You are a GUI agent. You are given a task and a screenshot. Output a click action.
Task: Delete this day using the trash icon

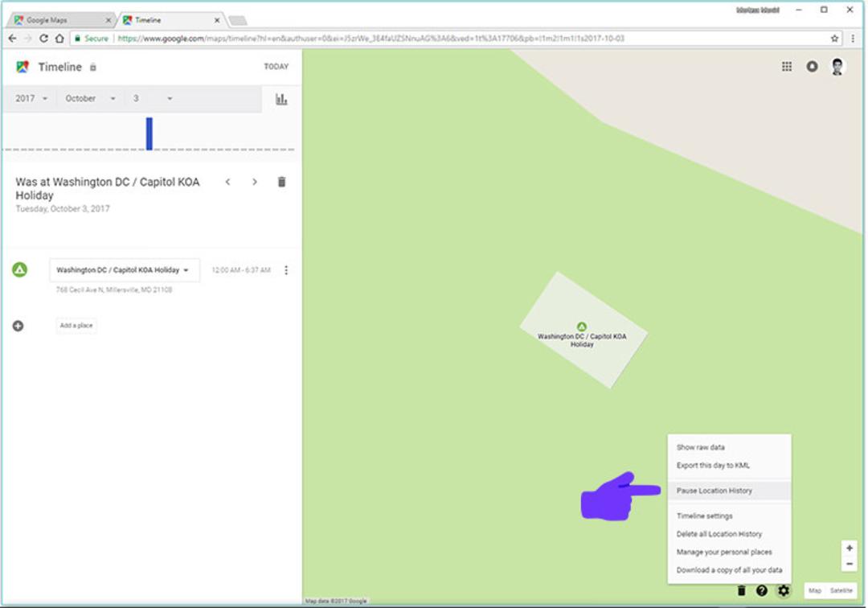[x=282, y=182]
